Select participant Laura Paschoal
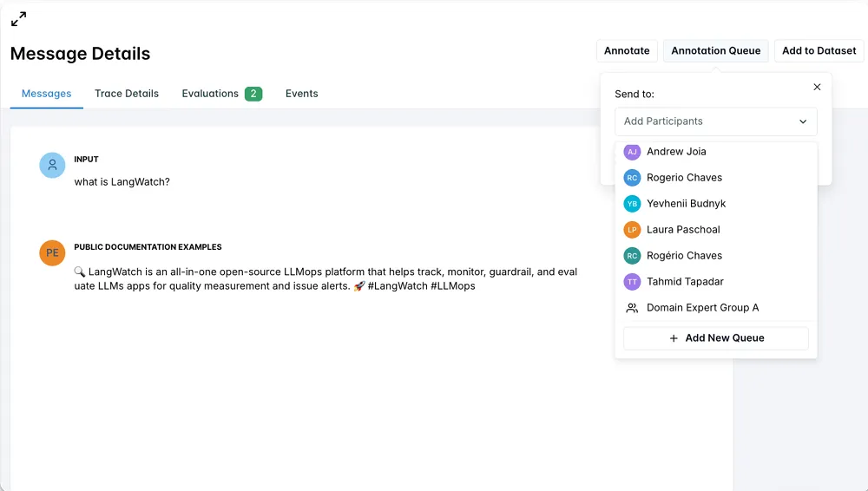Image resolution: width=868 pixels, height=491 pixels. [x=716, y=230]
